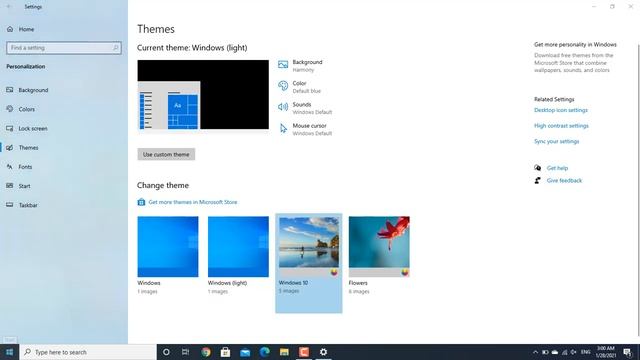The width and height of the screenshot is (640, 360).
Task: Open the Windows Start button
Action: tap(9, 352)
